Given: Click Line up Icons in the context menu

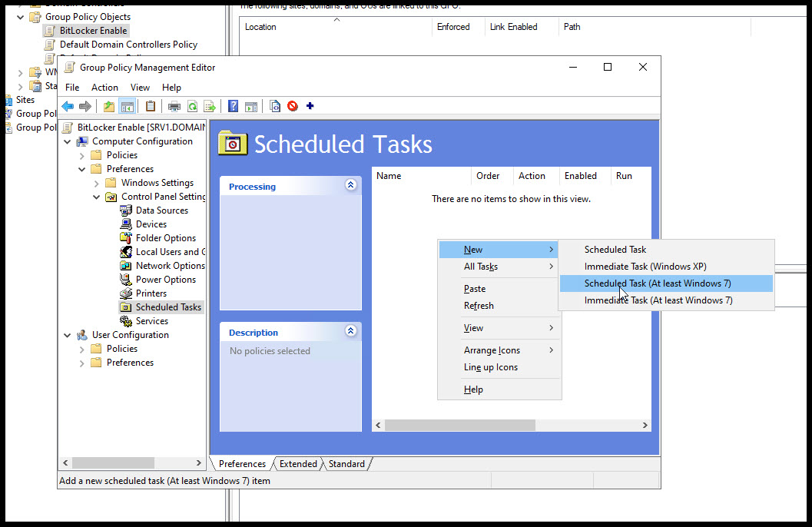Looking at the screenshot, I should point(492,367).
